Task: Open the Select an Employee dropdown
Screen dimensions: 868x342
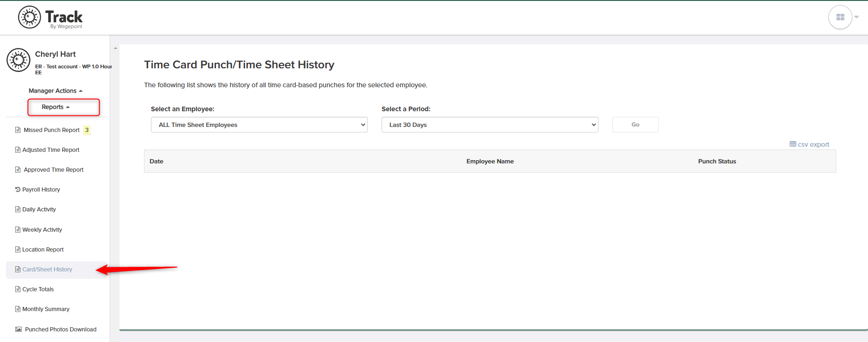Action: tap(259, 125)
